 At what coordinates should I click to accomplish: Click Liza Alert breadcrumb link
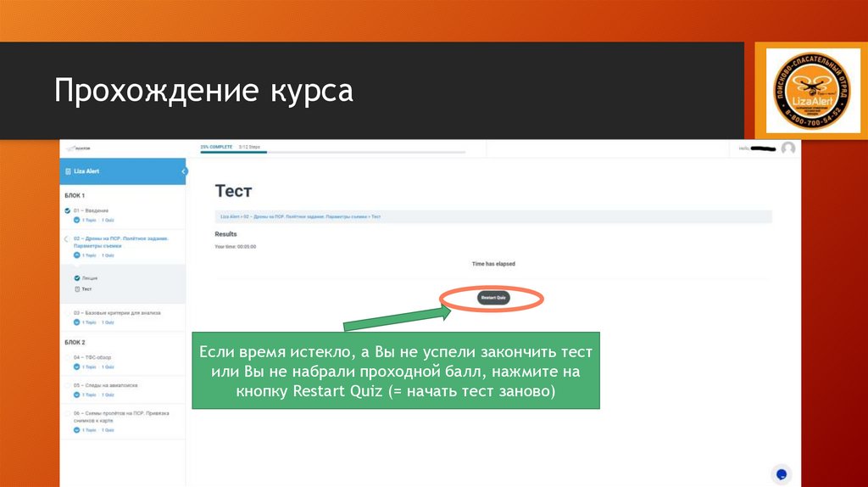click(230, 217)
